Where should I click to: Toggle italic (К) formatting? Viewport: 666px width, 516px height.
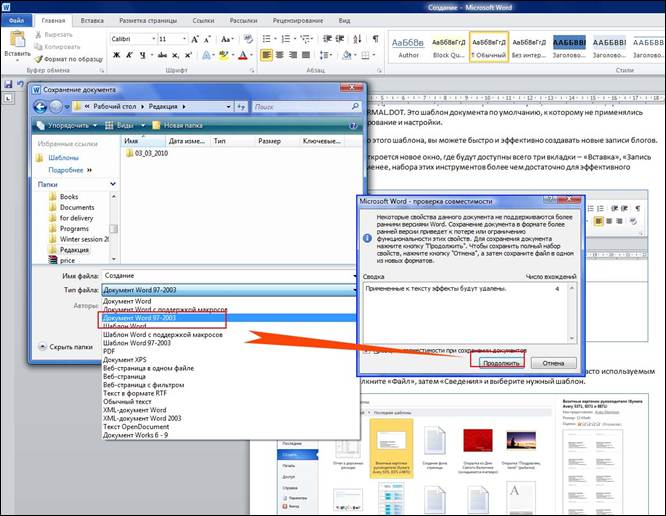[x=130, y=55]
